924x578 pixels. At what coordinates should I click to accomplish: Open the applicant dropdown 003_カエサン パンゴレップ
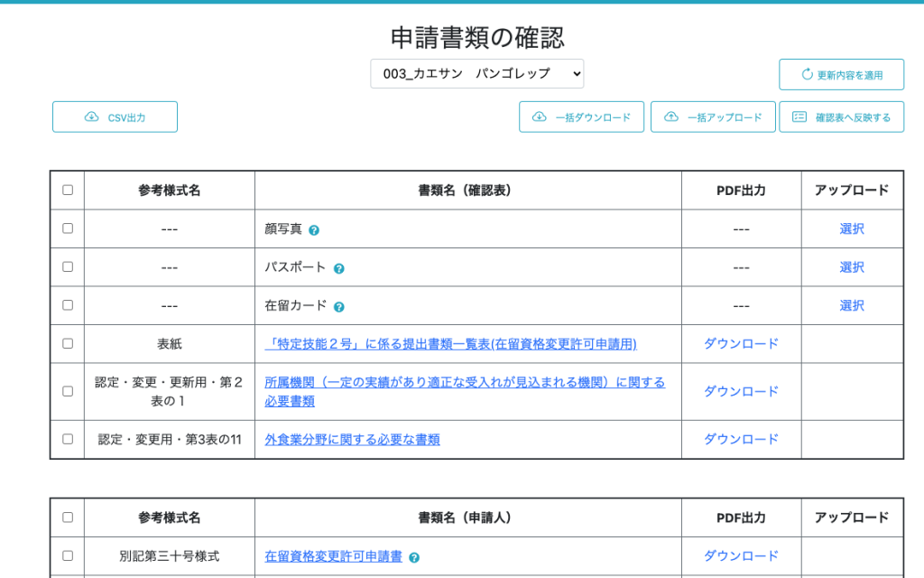click(477, 74)
